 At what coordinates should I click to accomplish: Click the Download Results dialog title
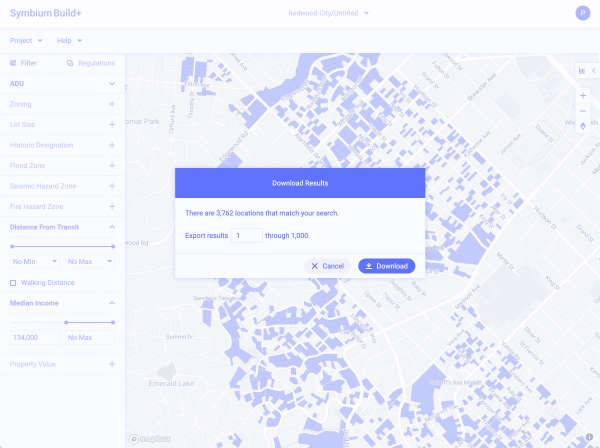click(x=300, y=183)
